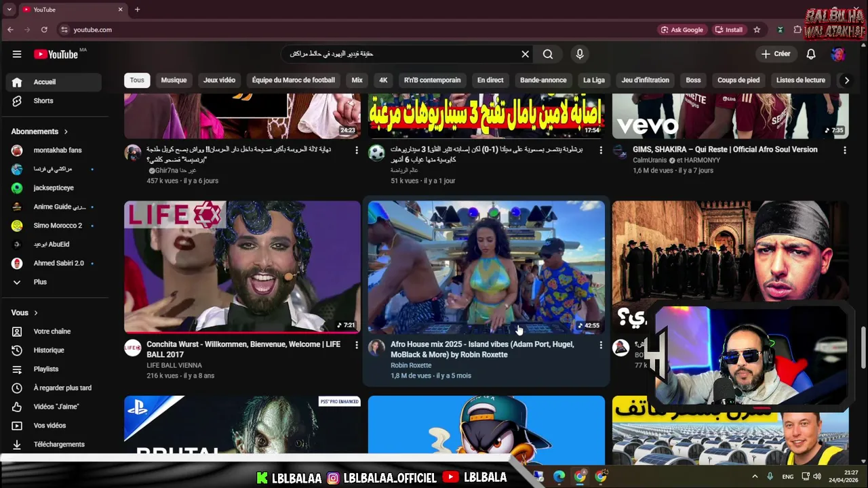
Task: Open Vos vidéos
Action: 54,426
